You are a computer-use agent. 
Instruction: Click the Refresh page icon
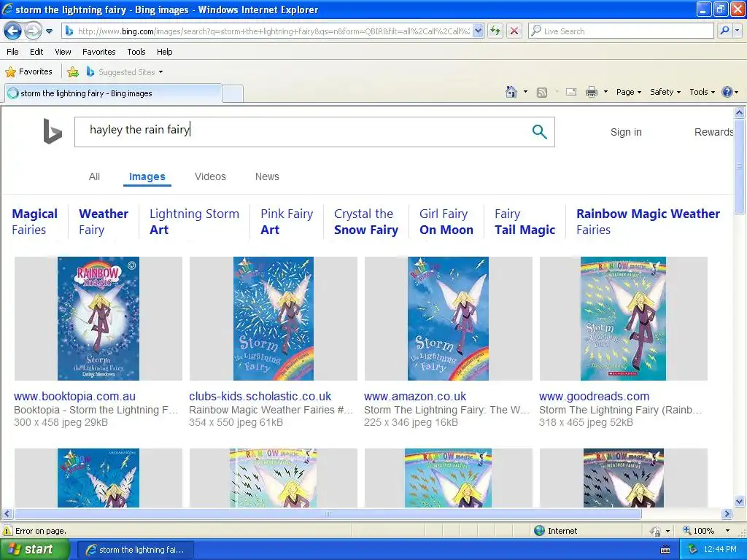coord(495,31)
